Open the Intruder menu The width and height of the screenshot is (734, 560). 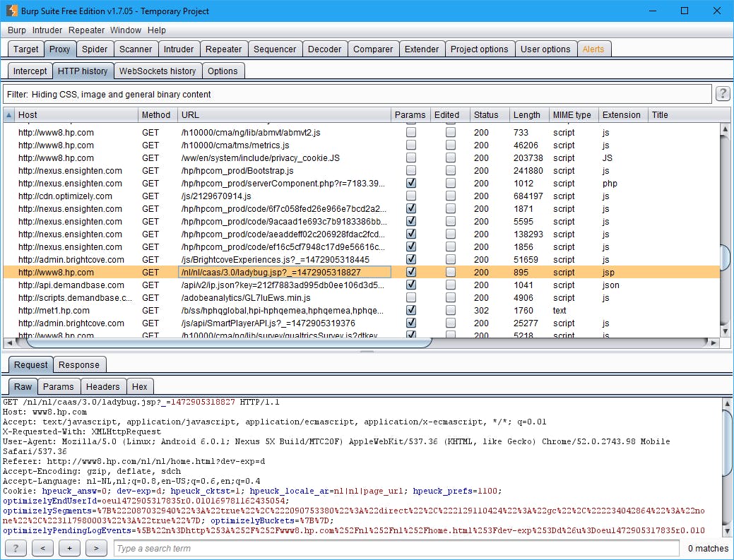47,30
